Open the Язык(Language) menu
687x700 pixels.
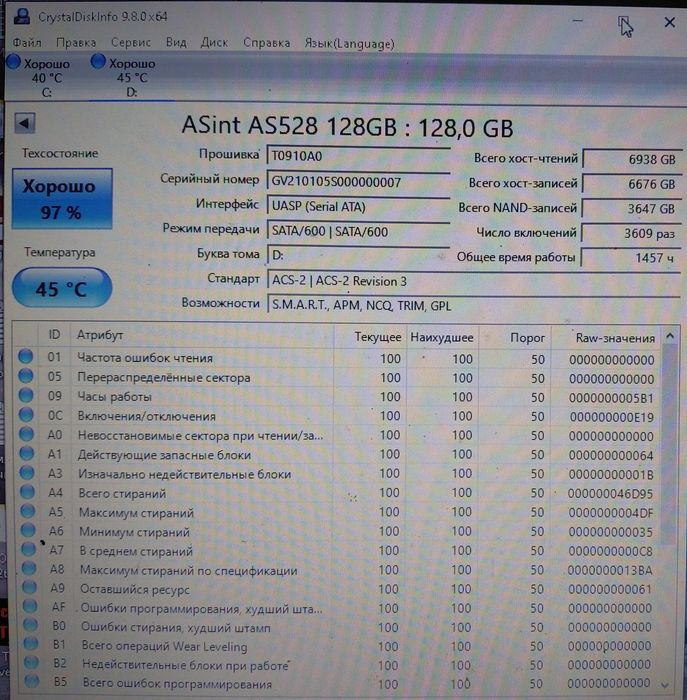point(350,44)
